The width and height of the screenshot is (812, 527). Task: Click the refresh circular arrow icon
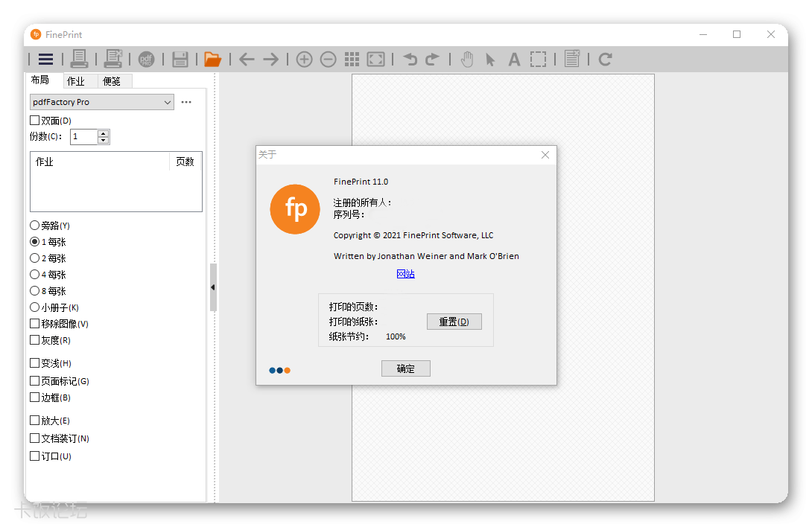click(605, 60)
